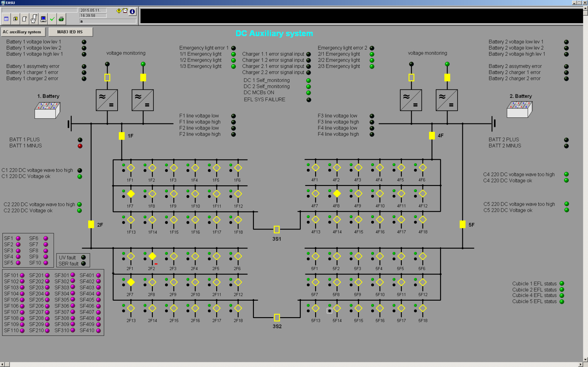Screen dimensions: 588x367
Task: Toggle the 1F main breaker square
Action: pyautogui.click(x=122, y=136)
